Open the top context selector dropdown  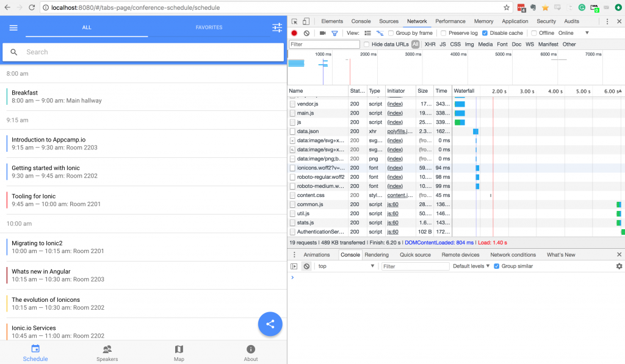346,266
